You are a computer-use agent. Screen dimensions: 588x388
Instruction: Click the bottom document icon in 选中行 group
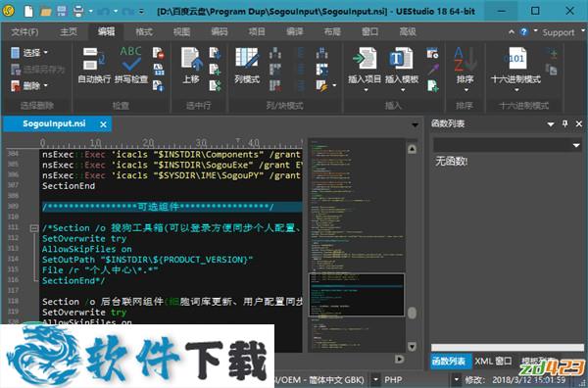pyautogui.click(x=215, y=86)
